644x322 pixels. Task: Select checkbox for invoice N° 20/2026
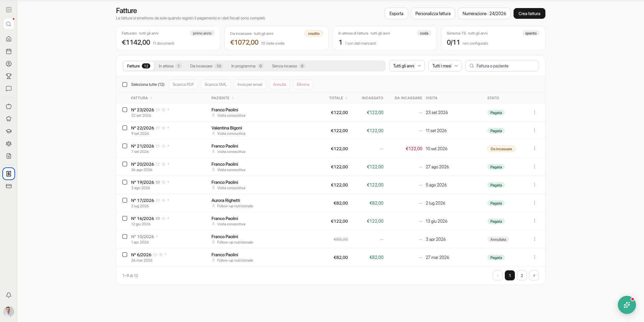125,164
